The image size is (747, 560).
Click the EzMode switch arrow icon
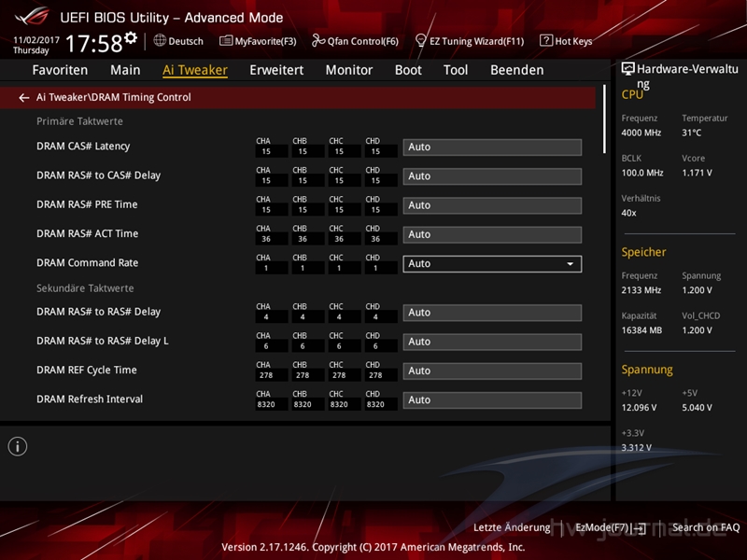click(x=641, y=527)
